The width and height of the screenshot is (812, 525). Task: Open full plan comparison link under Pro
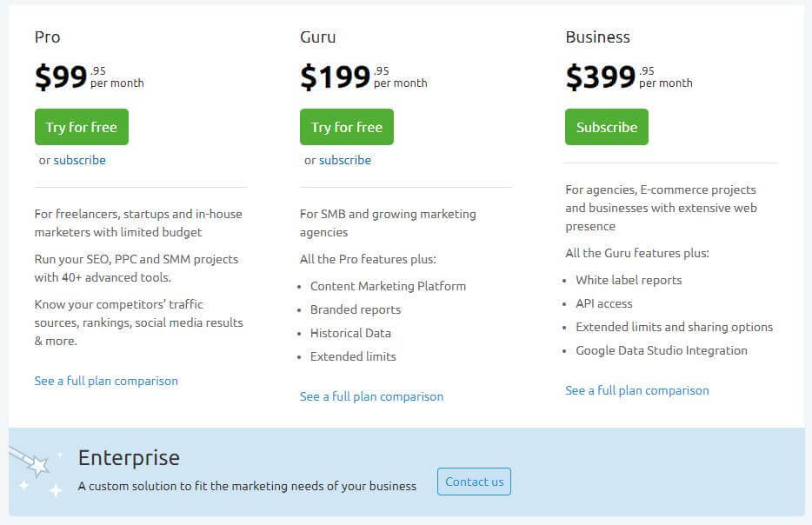click(x=106, y=381)
